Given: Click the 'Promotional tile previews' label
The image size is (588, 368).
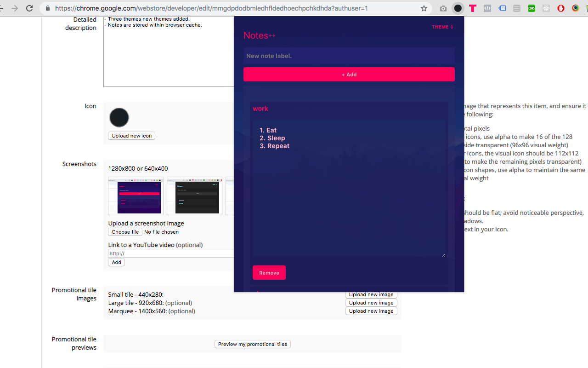Looking at the screenshot, I should pos(74,343).
